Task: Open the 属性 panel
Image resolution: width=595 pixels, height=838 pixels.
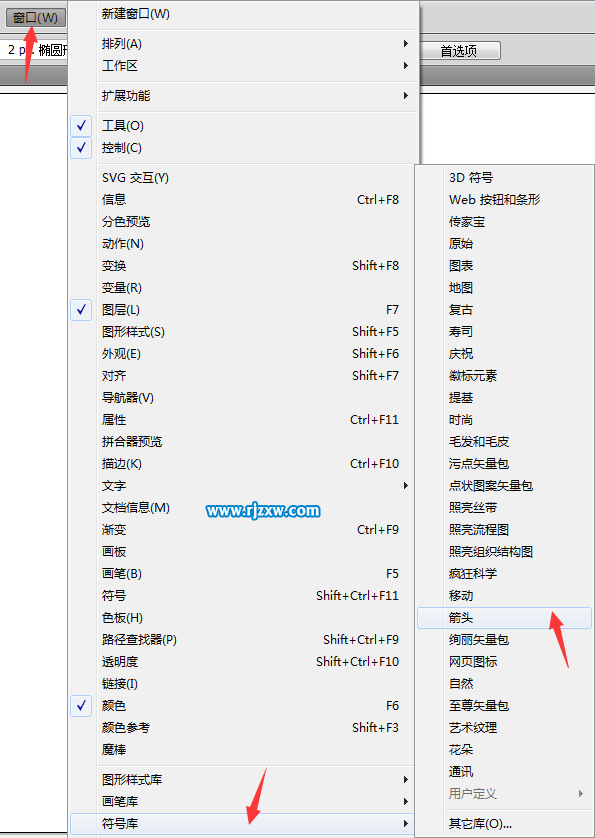Action: click(243, 420)
